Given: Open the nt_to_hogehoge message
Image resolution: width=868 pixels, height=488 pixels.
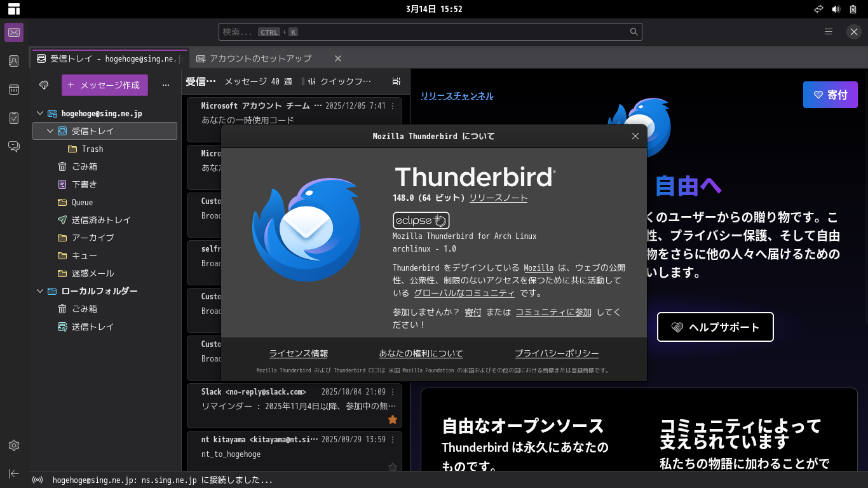Looking at the screenshot, I should (x=294, y=451).
